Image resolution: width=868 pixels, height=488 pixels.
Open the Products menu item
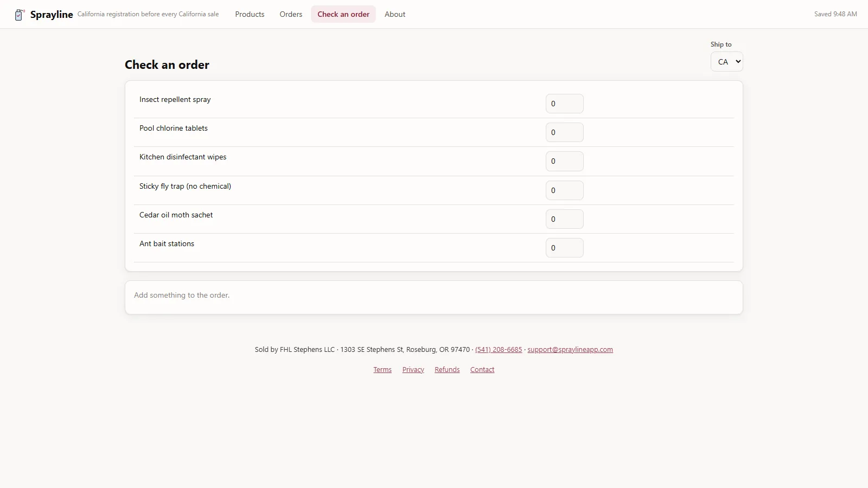tap(250, 14)
